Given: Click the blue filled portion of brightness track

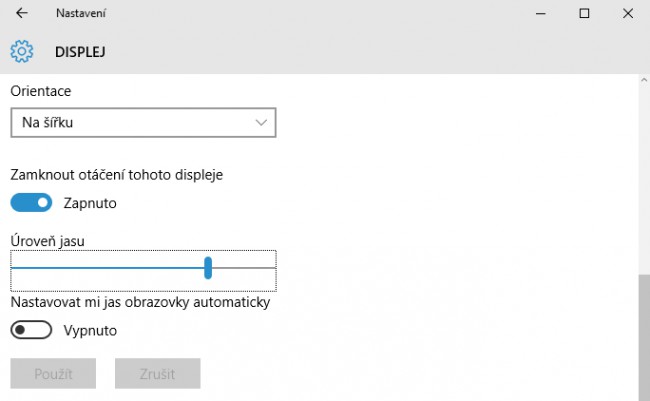Looking at the screenshot, I should coord(107,268).
